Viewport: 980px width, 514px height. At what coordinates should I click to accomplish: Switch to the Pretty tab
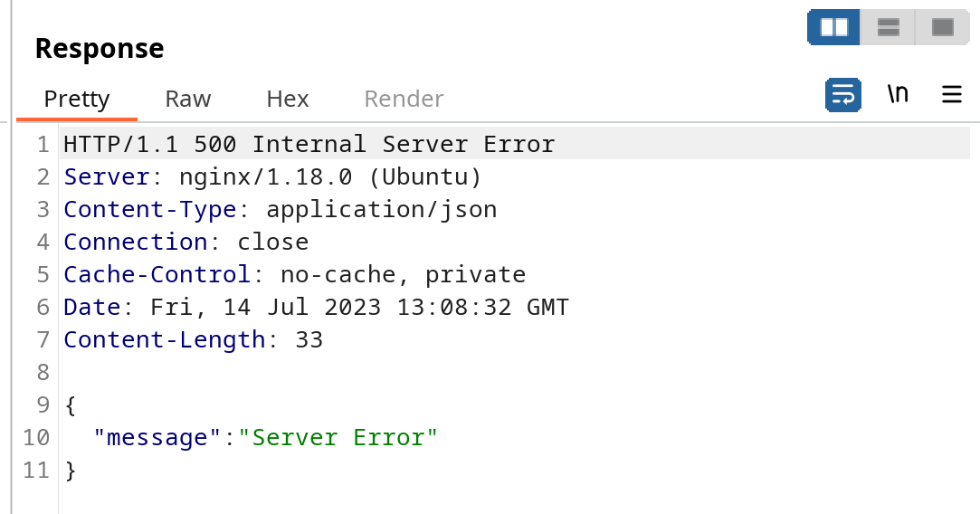coord(77,99)
